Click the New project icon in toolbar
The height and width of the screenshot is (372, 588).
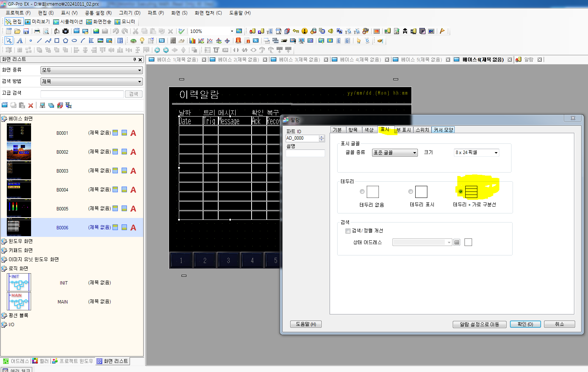9,31
